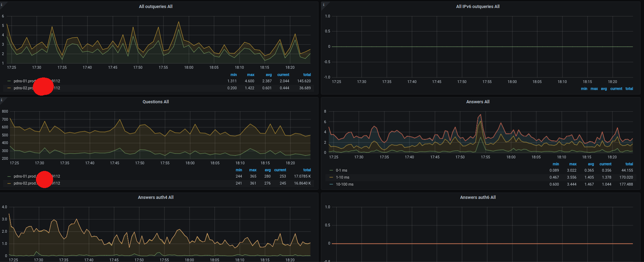
Task: Open info icon on All outqueries panel
Action: pos(1,5)
